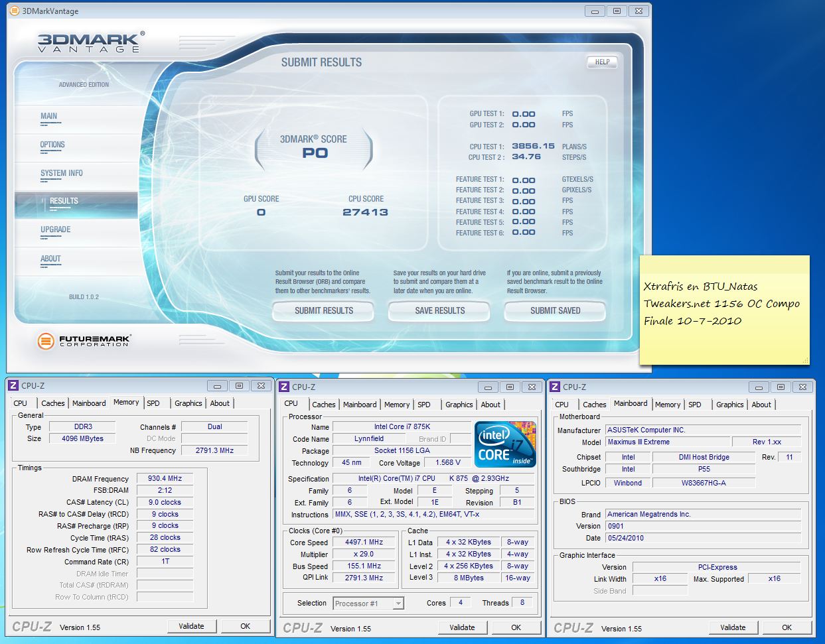
Task: Open About tab in middle CPU-Z window
Action: click(490, 405)
